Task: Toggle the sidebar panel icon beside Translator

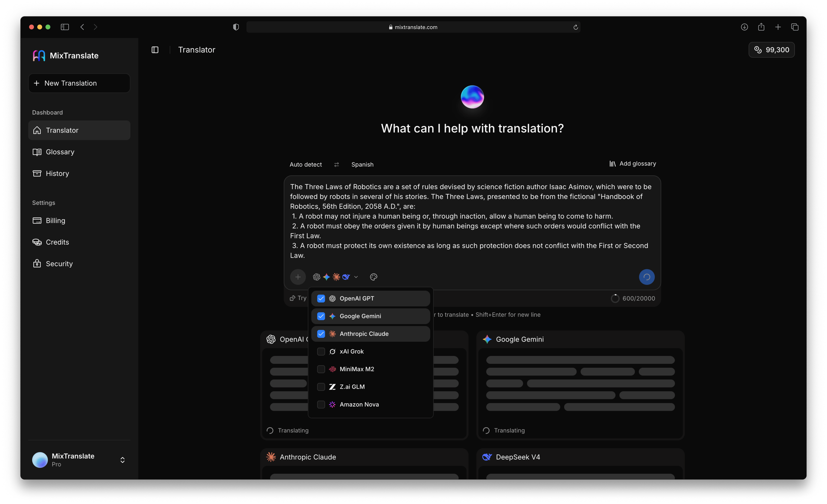Action: pos(155,50)
